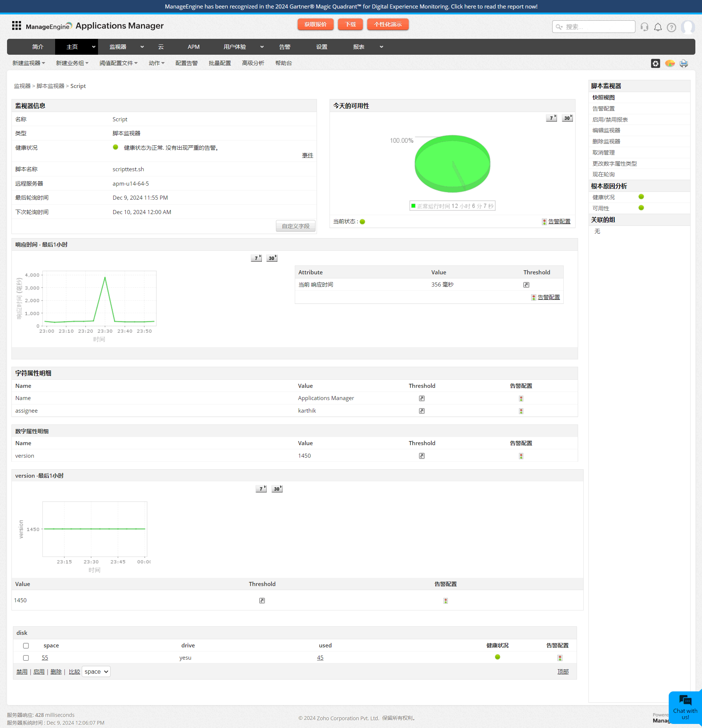
Task: Click the help question mark icon
Action: (671, 27)
